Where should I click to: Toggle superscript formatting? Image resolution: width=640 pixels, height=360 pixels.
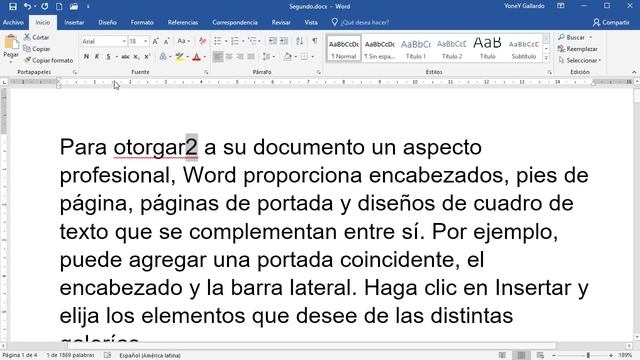pos(147,57)
